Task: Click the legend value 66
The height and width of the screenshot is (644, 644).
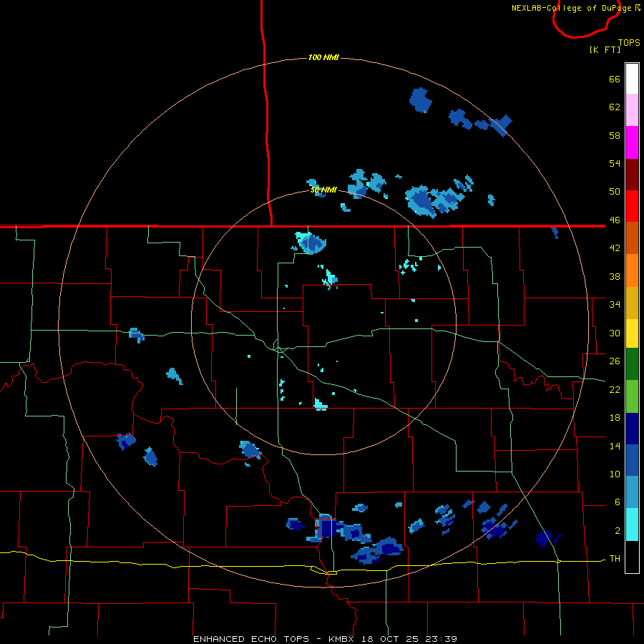Action: coord(615,79)
